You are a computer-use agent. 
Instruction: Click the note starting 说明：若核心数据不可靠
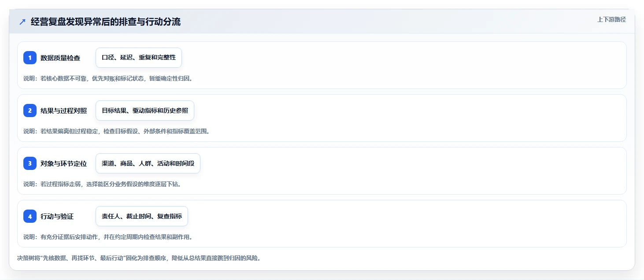pos(108,78)
